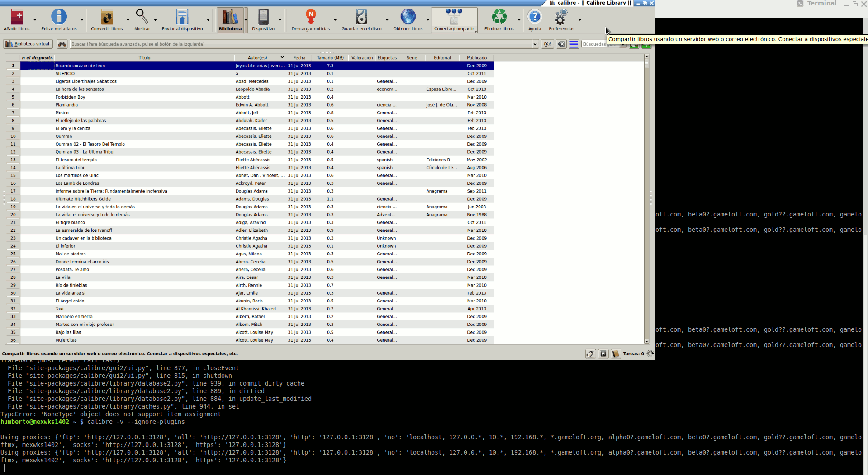Expand the Guardar en el disco dropdown arrow
This screenshot has width=868, height=475.
click(387, 20)
